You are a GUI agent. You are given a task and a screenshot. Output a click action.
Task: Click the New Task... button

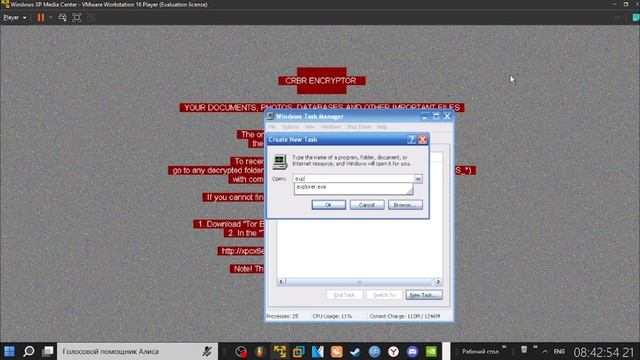point(424,295)
